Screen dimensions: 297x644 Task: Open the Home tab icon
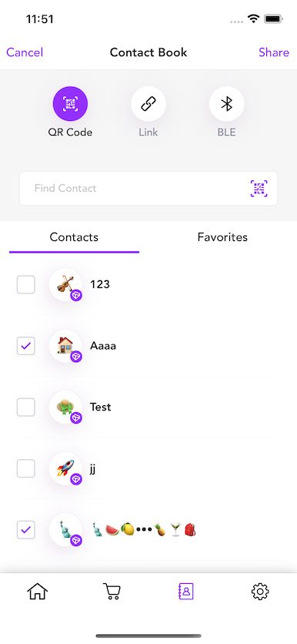click(x=38, y=592)
